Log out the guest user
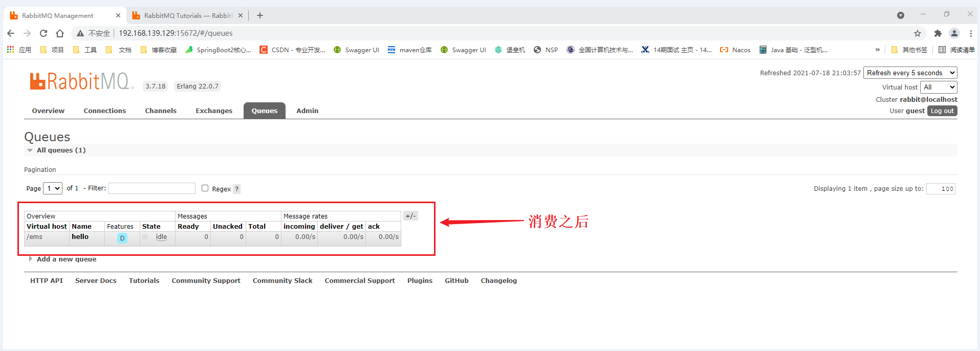 [x=942, y=111]
